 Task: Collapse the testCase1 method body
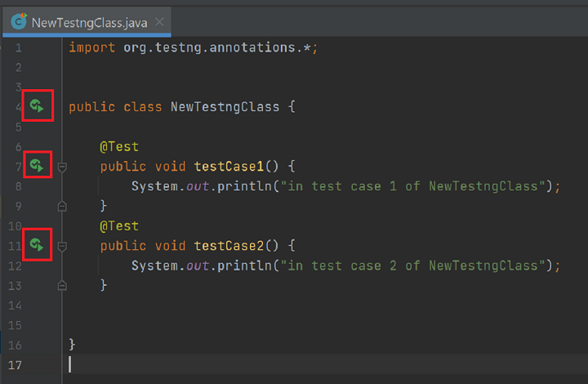point(62,167)
